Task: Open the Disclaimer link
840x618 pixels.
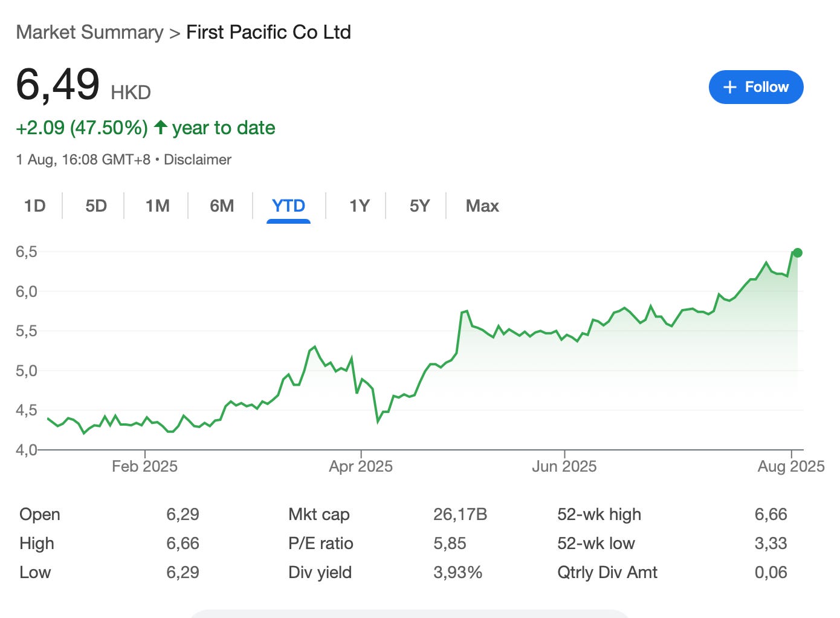Action: (x=198, y=160)
